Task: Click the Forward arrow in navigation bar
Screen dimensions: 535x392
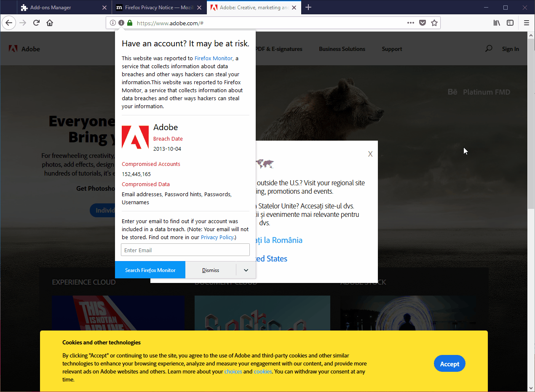Action: tap(23, 23)
